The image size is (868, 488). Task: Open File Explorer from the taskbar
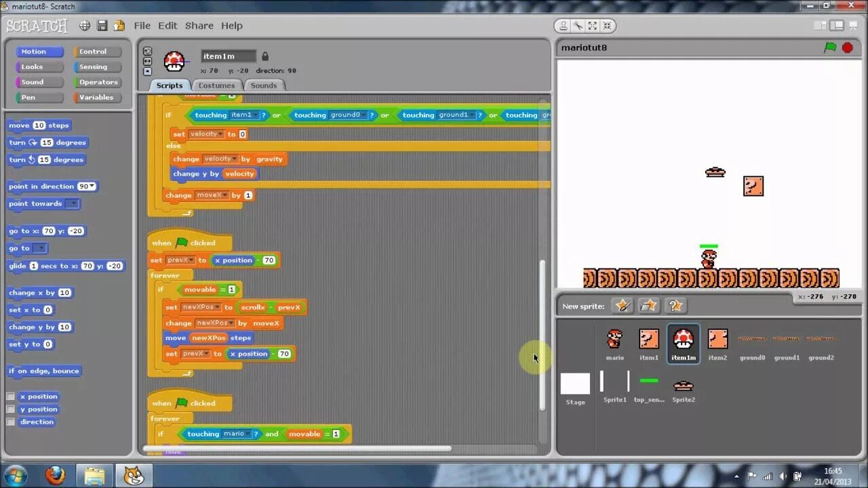pyautogui.click(x=94, y=475)
